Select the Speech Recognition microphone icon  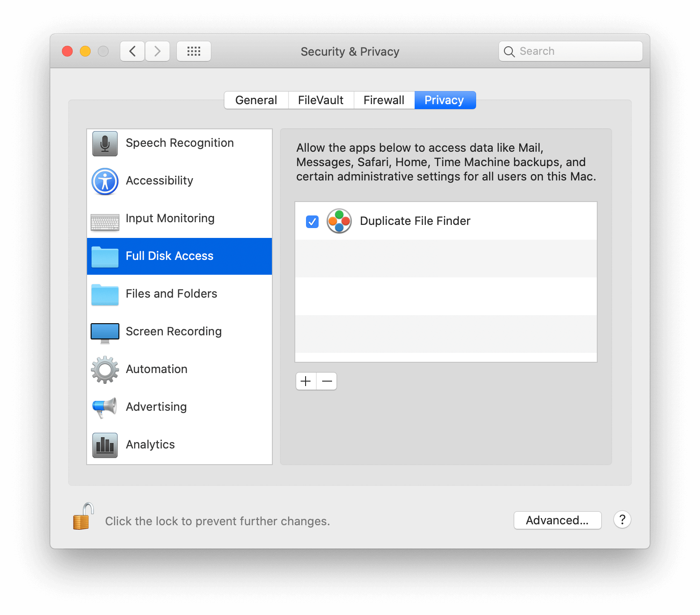pyautogui.click(x=104, y=143)
